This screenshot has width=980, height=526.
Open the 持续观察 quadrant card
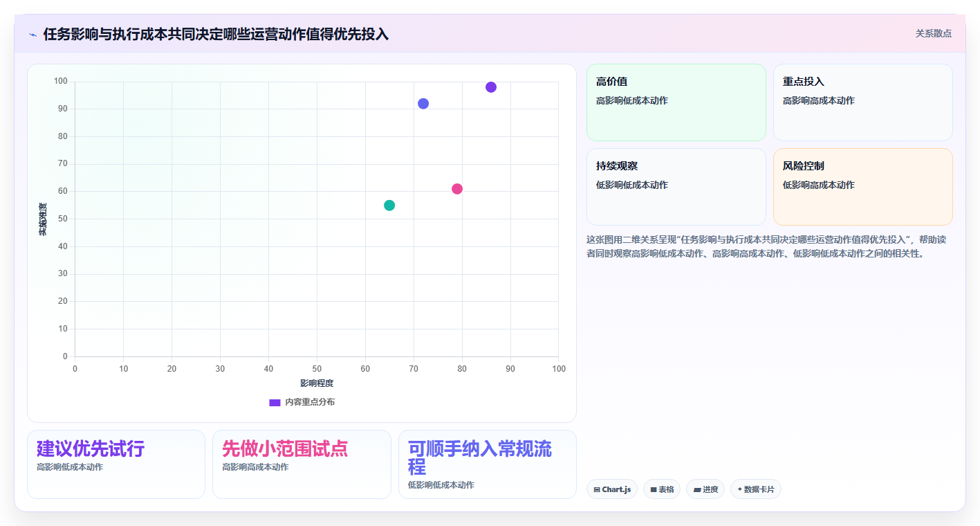[676, 187]
